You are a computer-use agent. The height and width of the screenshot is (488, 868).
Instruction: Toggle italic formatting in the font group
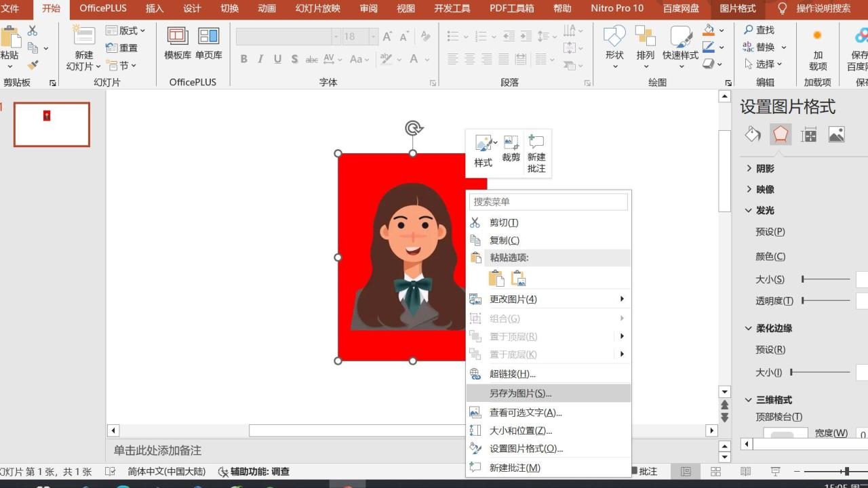(260, 59)
